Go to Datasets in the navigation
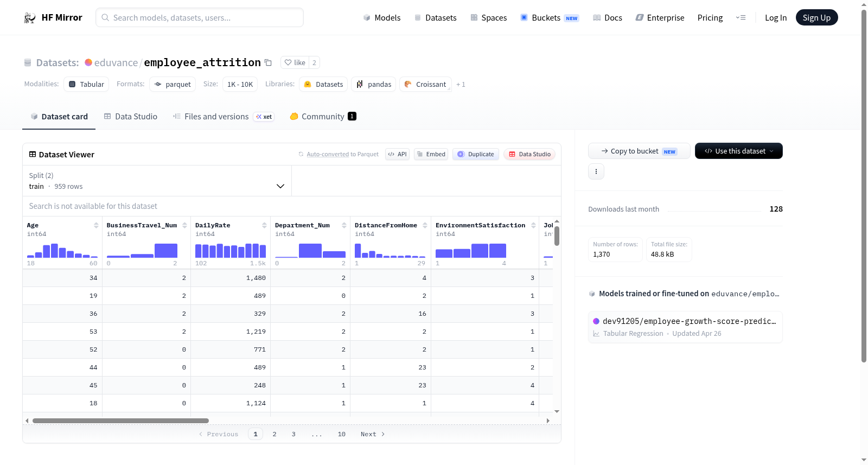The width and height of the screenshot is (868, 465). click(436, 18)
